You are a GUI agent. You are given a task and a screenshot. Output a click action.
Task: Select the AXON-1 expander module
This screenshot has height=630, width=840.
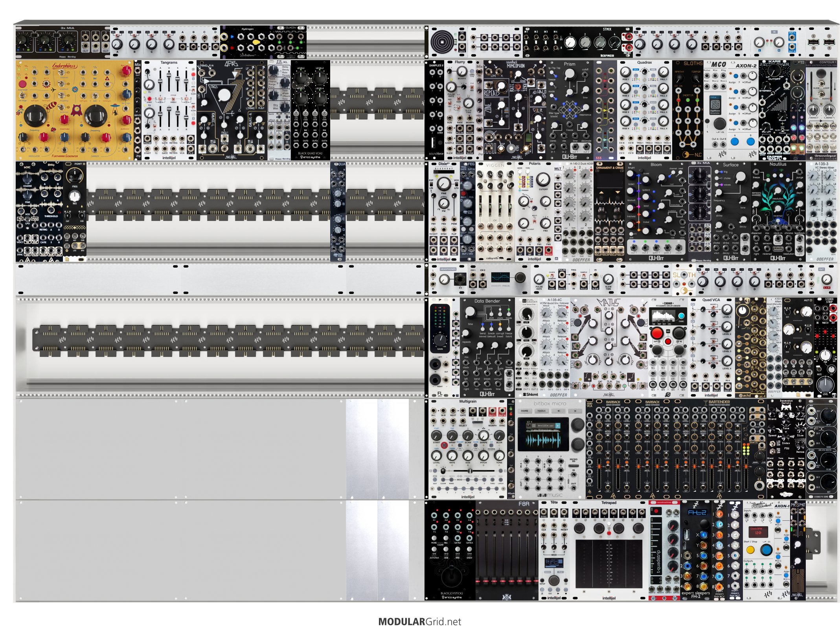point(782,551)
